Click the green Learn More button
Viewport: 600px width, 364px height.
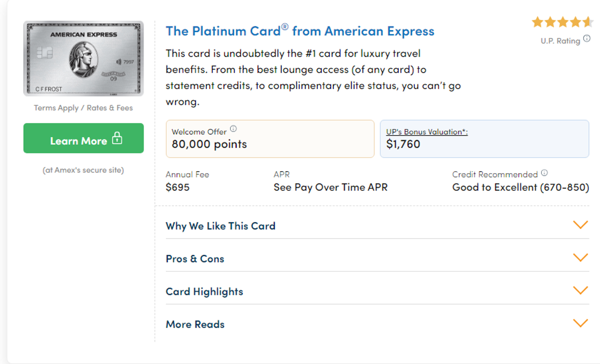pos(83,138)
